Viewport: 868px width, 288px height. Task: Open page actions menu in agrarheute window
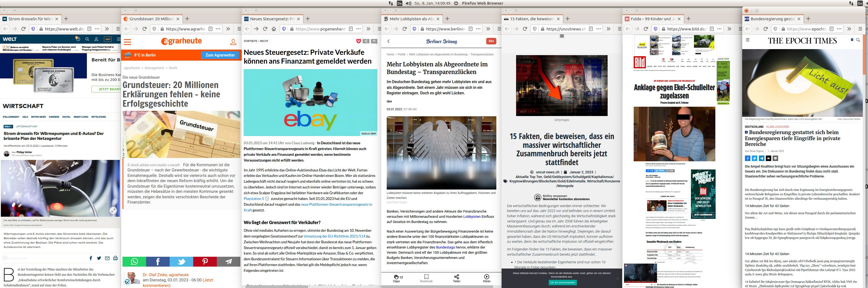pyautogui.click(x=218, y=29)
